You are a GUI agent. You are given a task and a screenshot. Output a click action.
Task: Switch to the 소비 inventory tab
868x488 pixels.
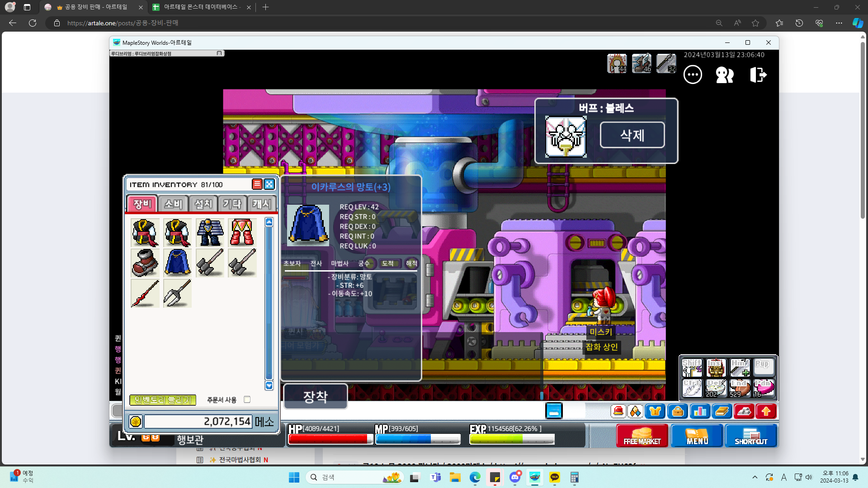coord(173,204)
